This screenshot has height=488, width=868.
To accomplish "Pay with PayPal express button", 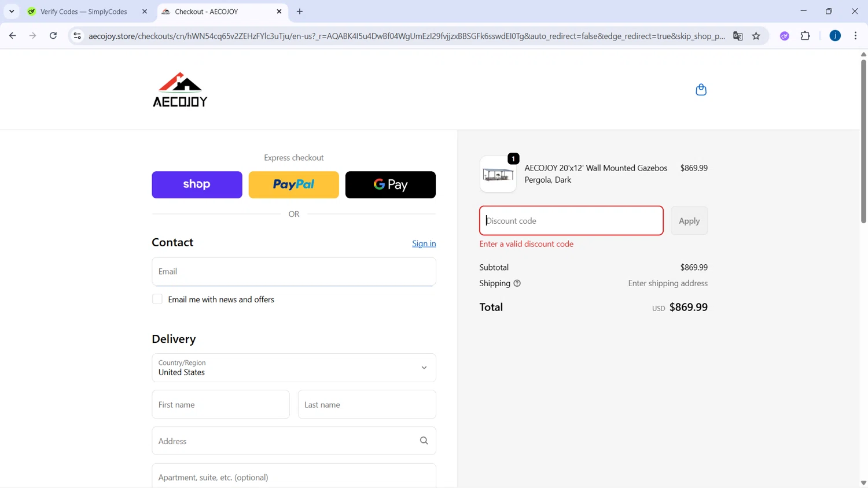I will click(293, 184).
